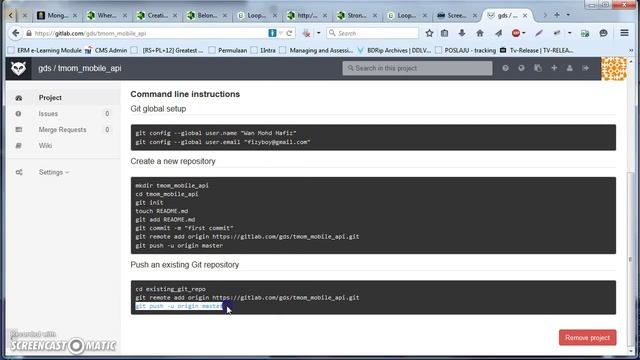Open the Permulaan bookmark
This screenshot has height=360, width=640.
(x=228, y=50)
